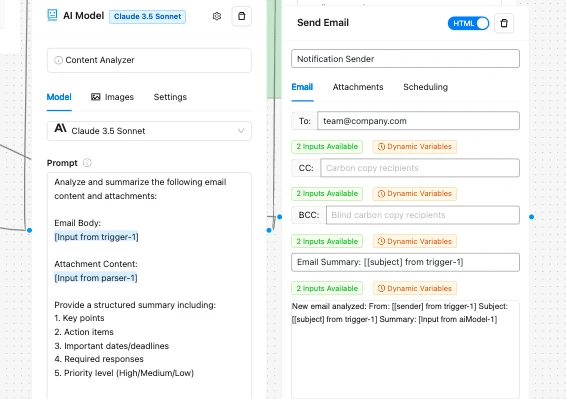
Task: Click AI Model node right connector dot
Action: (269, 230)
